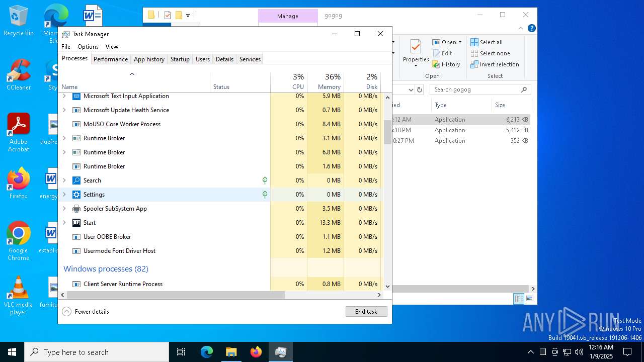
Task: Click the Usermode Font Driver Host icon
Action: 76,251
